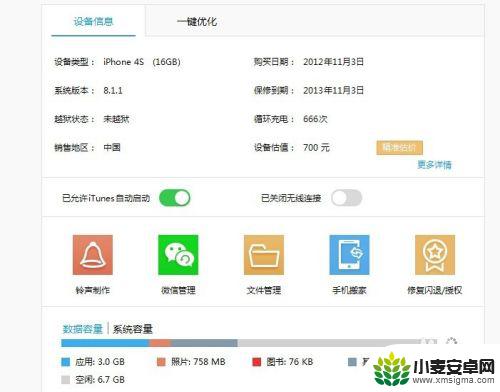Open the 微信管理 WeChat management icon
Viewport: 500px width, 392px height.
click(178, 255)
